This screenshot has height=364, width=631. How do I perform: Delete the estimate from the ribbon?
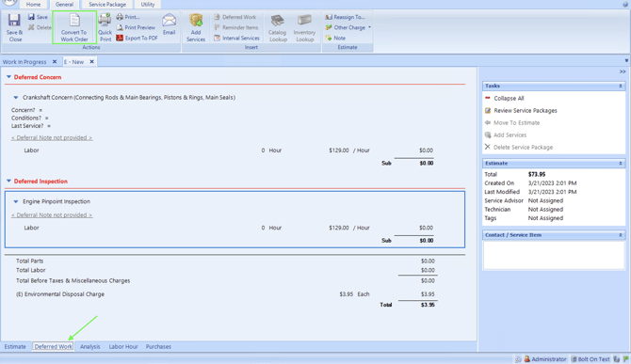(x=40, y=27)
